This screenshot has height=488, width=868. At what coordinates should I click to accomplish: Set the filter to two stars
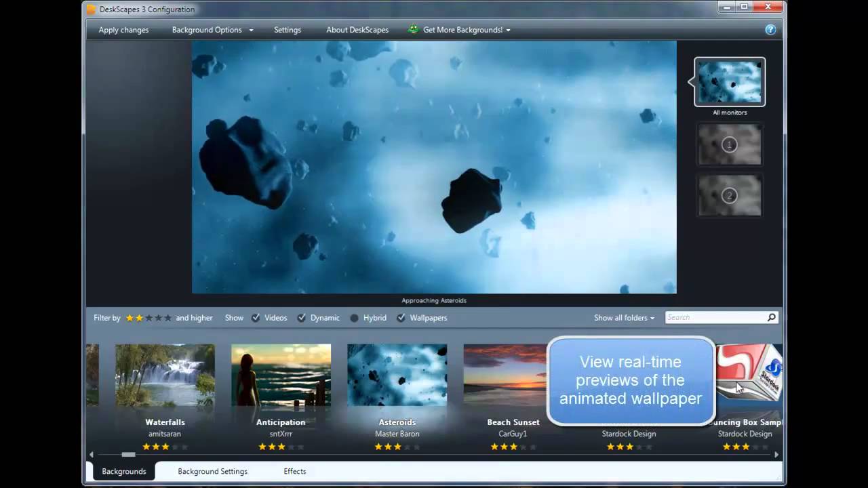pyautogui.click(x=139, y=317)
